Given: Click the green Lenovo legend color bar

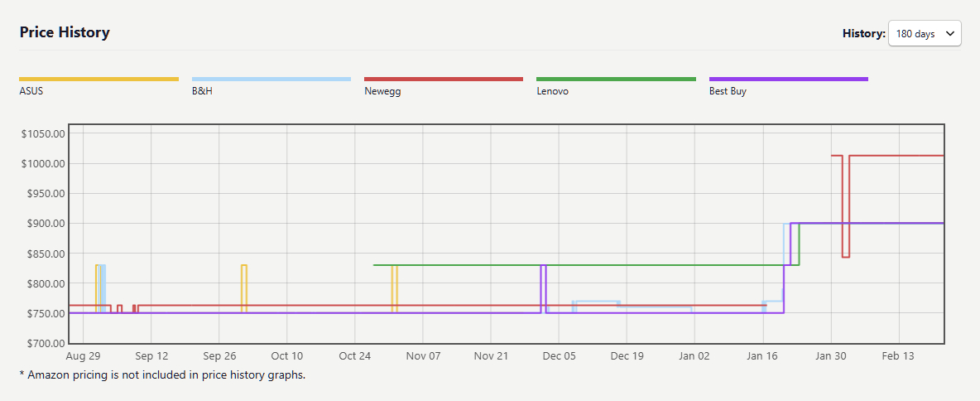Looking at the screenshot, I should click(616, 80).
